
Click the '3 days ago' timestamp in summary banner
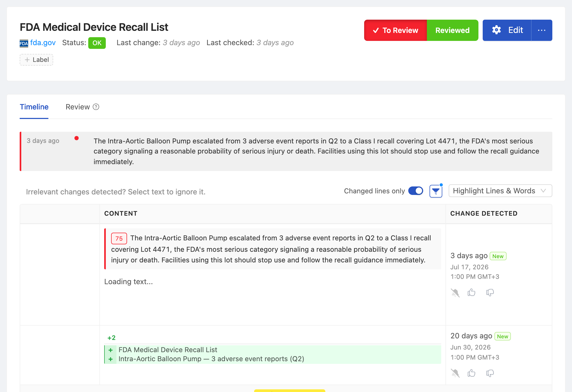click(43, 141)
